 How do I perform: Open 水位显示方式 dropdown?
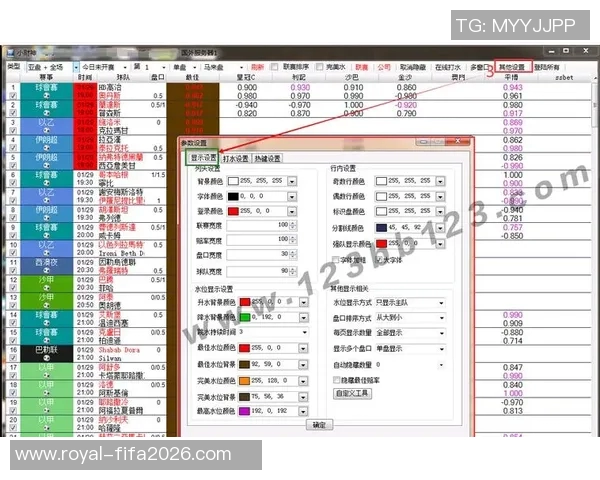click(x=442, y=303)
